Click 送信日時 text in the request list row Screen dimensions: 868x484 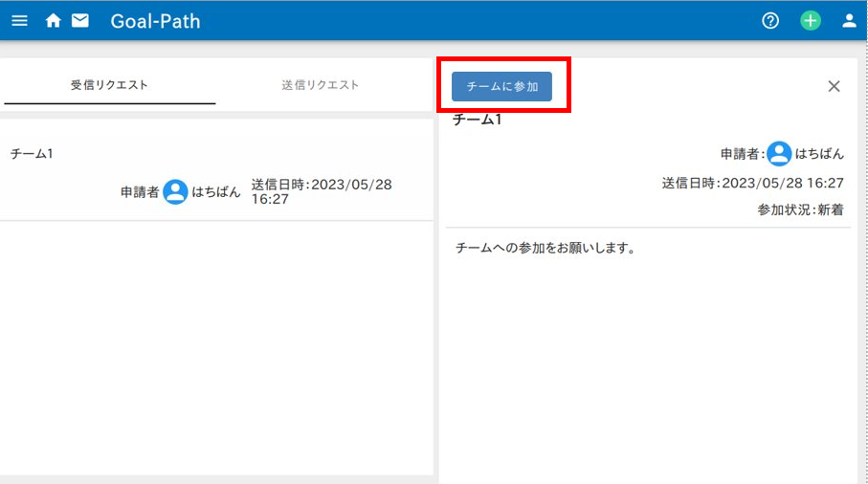point(322,191)
